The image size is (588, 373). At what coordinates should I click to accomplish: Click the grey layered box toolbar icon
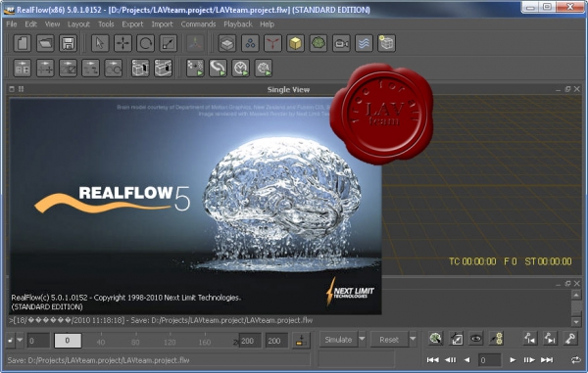coord(227,43)
